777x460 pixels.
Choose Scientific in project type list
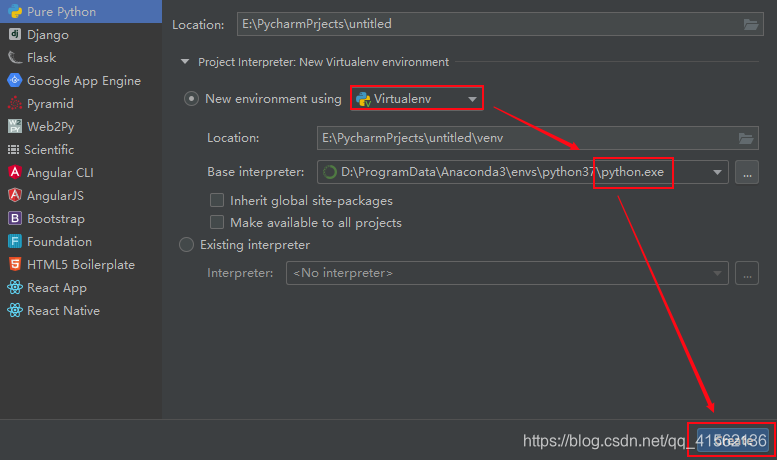pos(49,149)
